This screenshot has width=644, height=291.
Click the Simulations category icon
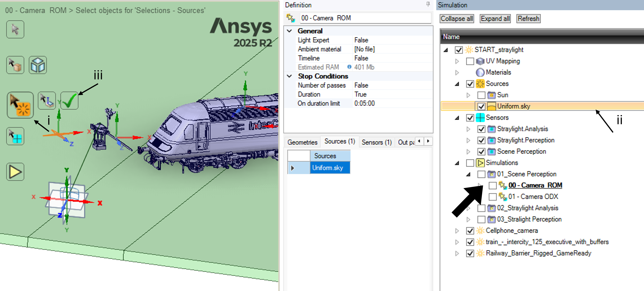coord(480,163)
